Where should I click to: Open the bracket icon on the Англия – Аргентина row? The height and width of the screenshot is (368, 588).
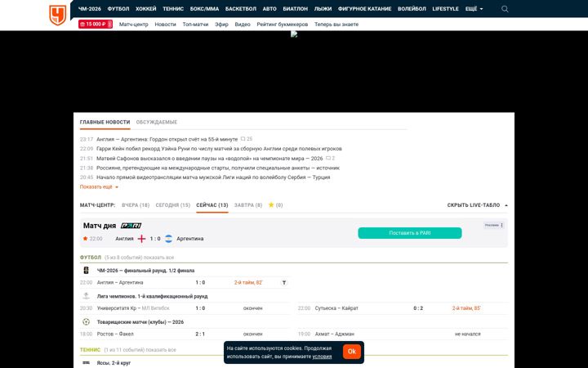[x=284, y=282]
